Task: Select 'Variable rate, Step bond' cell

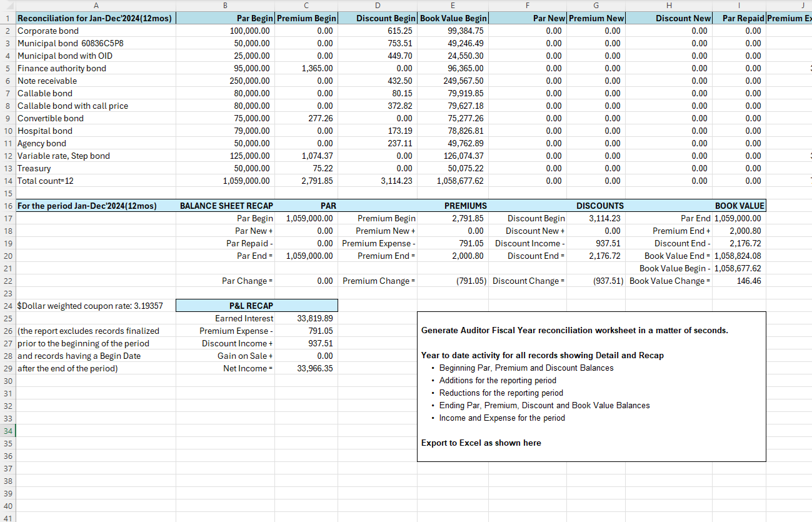Action: (x=96, y=156)
